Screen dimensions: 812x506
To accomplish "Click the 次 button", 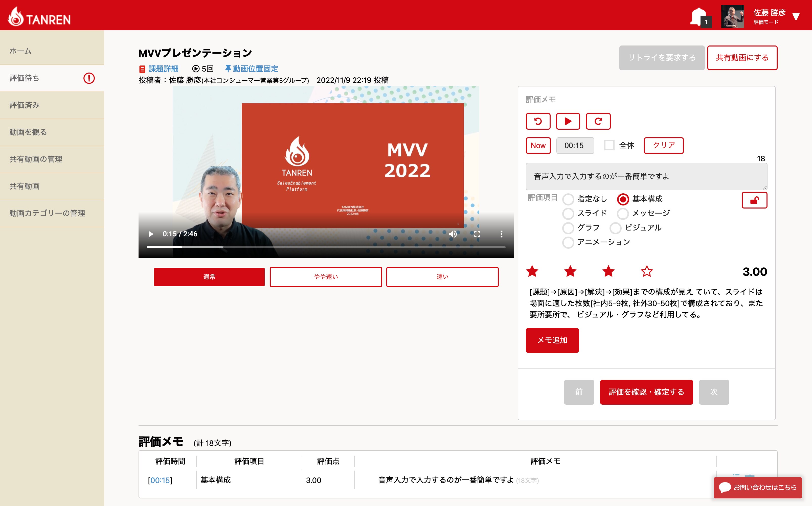I will point(714,392).
